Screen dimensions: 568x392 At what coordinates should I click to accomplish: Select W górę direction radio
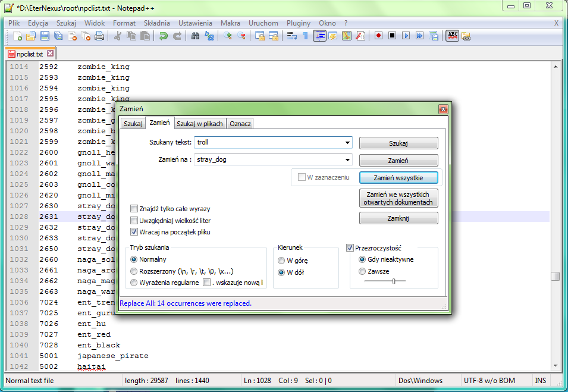(x=281, y=261)
